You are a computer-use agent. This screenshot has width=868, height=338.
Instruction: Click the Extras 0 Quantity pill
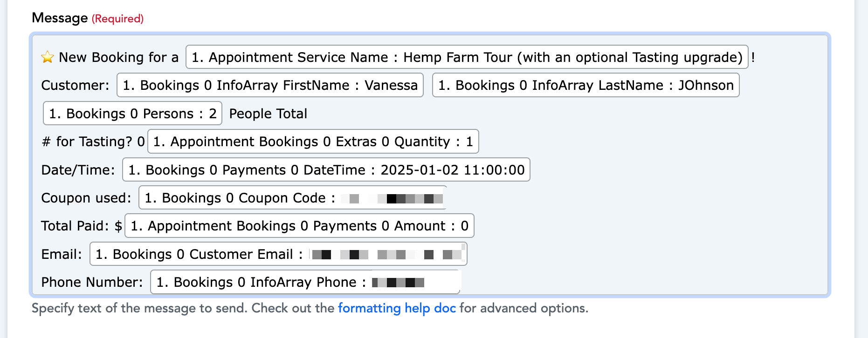tap(313, 142)
